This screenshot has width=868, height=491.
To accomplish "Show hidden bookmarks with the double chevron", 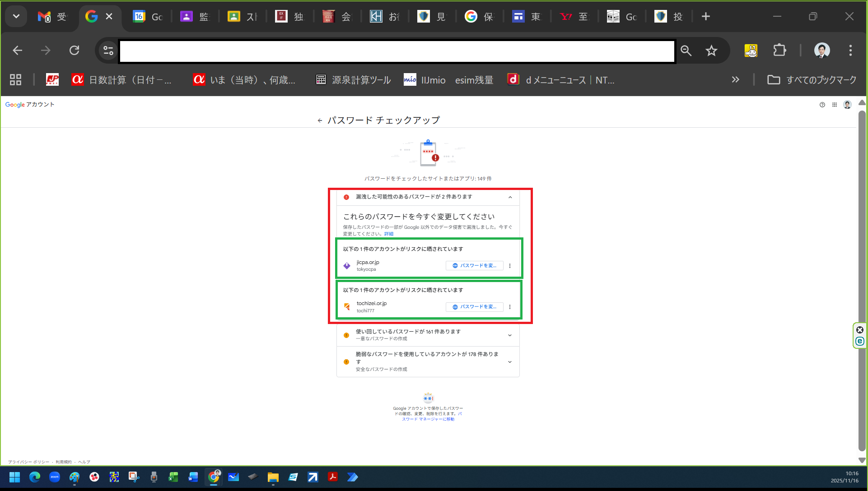I will tap(735, 80).
